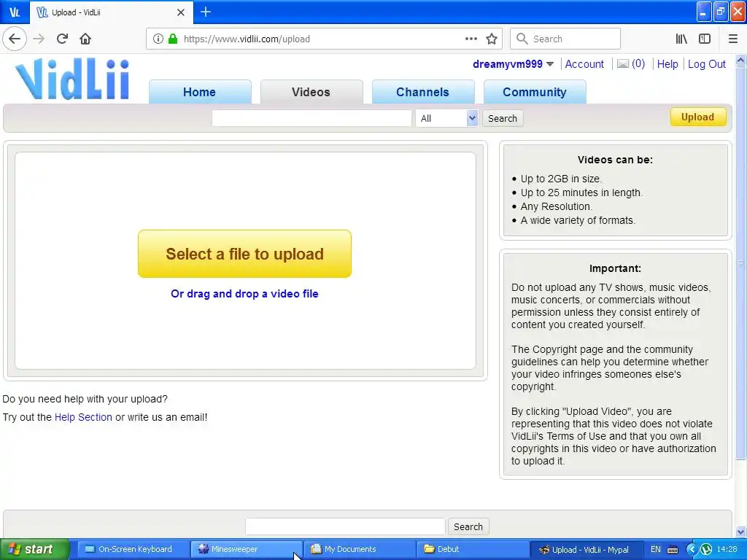Toggle the sidebar icon in toolbar
This screenshot has width=747, height=560.
tap(705, 39)
